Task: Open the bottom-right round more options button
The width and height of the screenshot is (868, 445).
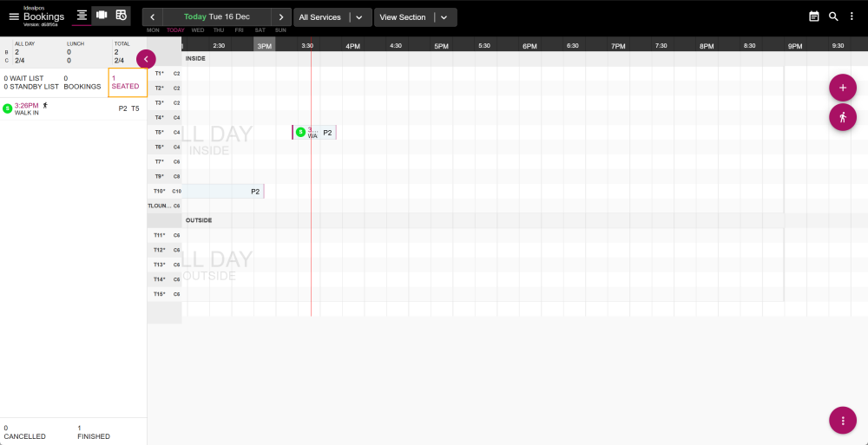Action: [842, 420]
